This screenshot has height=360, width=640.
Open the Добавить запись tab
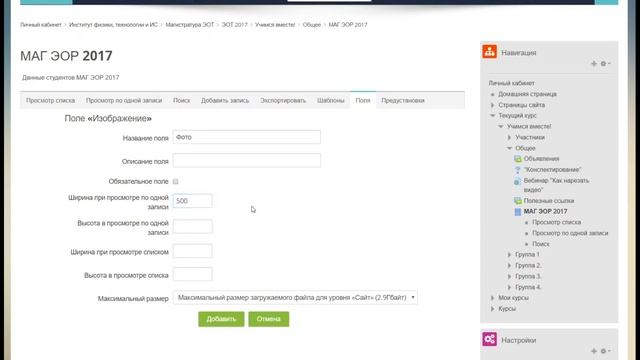[x=225, y=100]
